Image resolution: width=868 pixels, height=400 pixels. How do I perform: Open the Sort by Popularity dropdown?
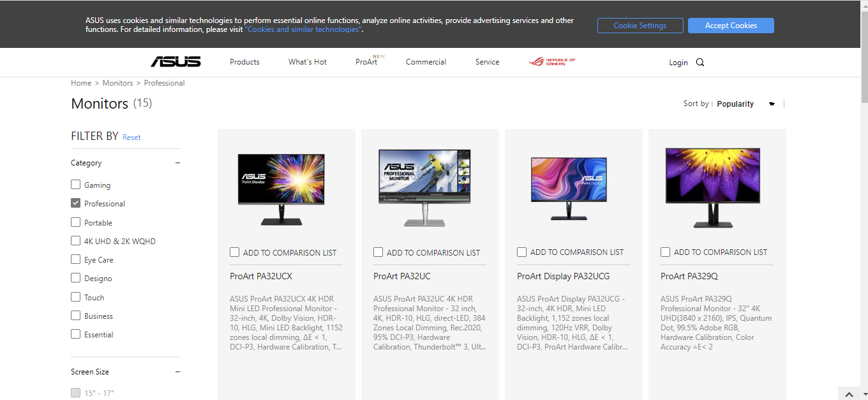(745, 104)
